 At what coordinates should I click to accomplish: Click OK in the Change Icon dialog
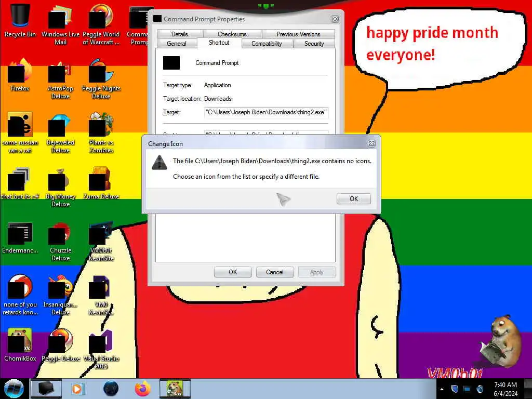353,199
